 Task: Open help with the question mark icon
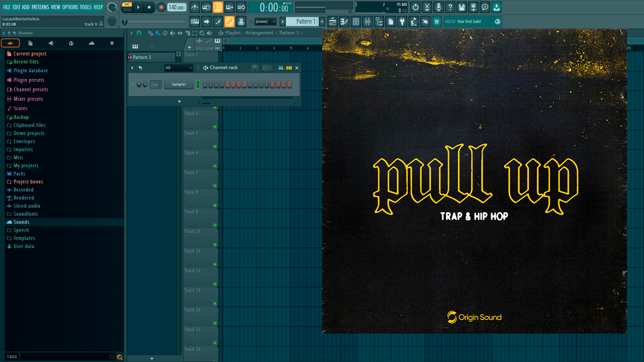coord(450,7)
